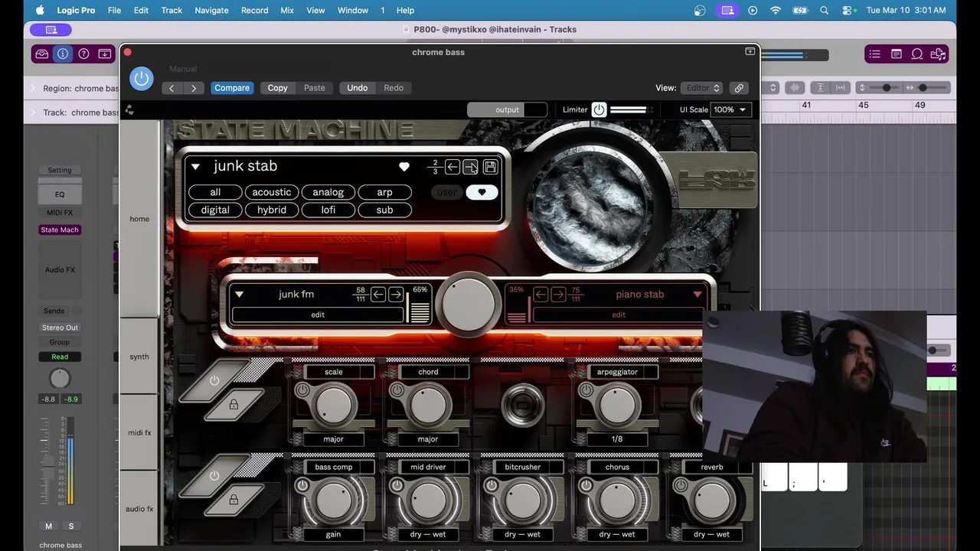The image size is (980, 551).
Task: Lock the midi fx section
Action: point(234,403)
